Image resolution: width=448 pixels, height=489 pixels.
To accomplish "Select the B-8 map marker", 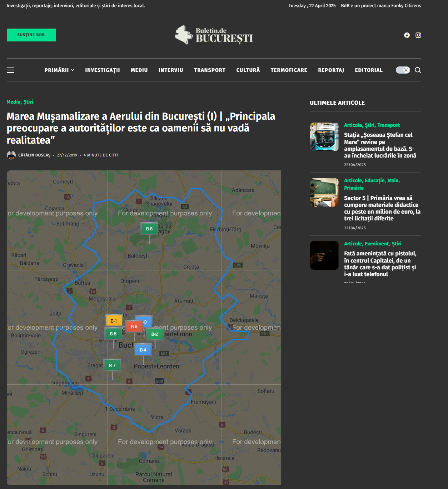I will [x=149, y=229].
